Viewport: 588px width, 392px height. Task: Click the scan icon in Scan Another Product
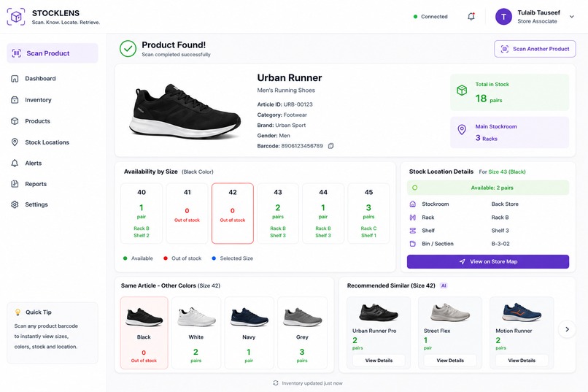click(x=505, y=49)
